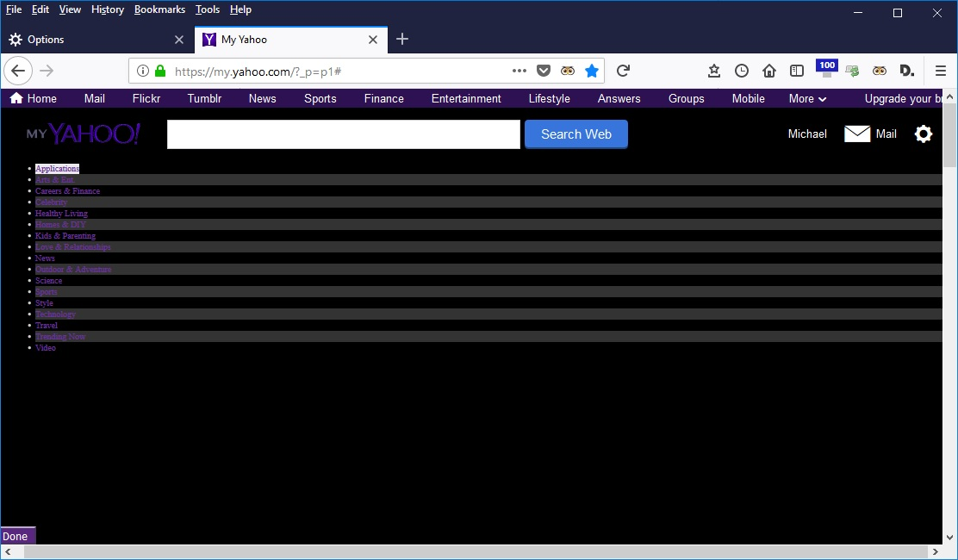Toggle the sidebar panel icon

pyautogui.click(x=797, y=71)
